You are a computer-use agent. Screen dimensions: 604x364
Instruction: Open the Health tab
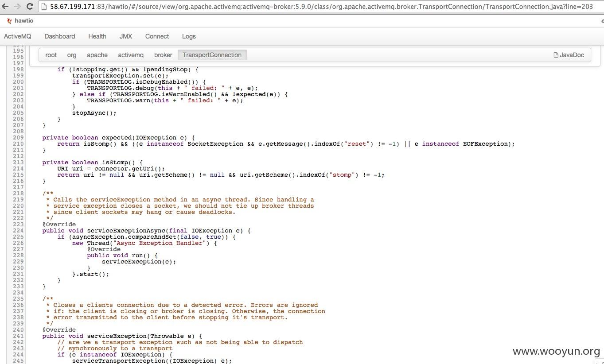[x=97, y=36]
